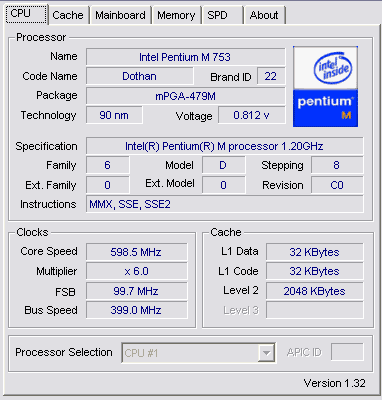382x400 pixels.
Task: Click the empty APIC ID field
Action: [347, 352]
